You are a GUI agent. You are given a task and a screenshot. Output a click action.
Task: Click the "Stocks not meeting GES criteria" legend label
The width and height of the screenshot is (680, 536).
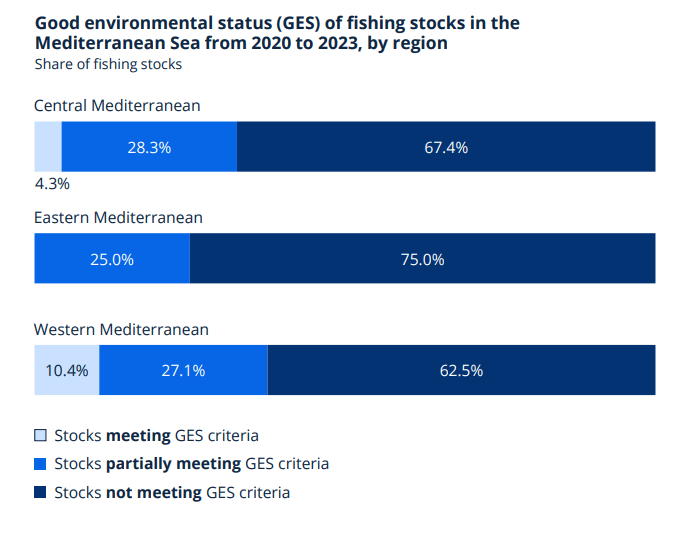pos(172,492)
